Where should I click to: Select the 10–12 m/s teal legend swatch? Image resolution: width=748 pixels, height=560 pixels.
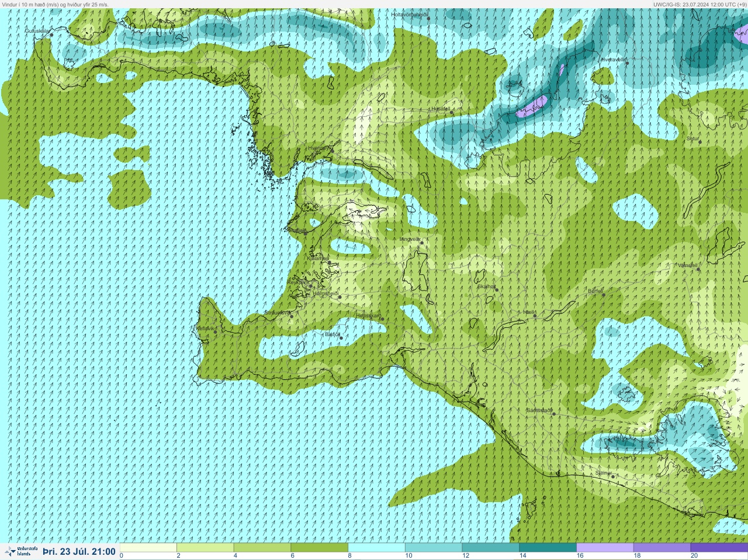(x=434, y=548)
